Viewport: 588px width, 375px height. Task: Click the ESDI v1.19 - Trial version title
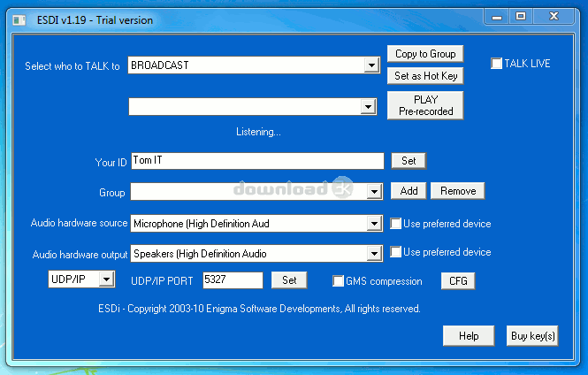(x=95, y=19)
